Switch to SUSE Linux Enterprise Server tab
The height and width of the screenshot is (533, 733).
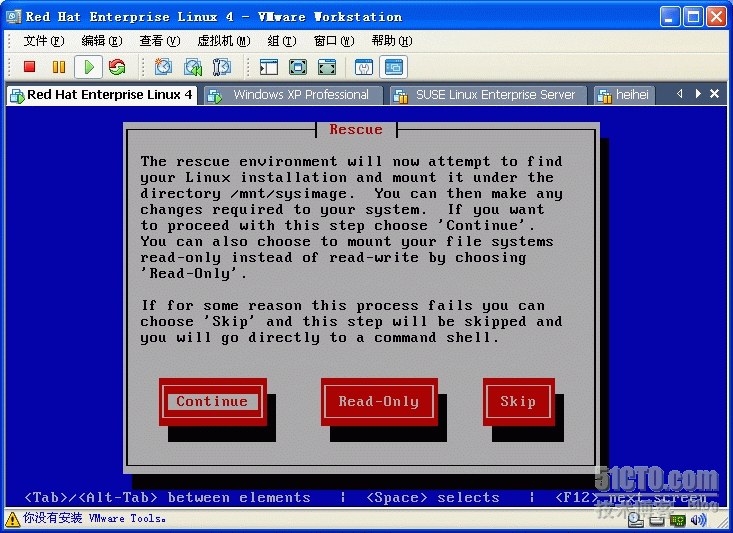487,95
